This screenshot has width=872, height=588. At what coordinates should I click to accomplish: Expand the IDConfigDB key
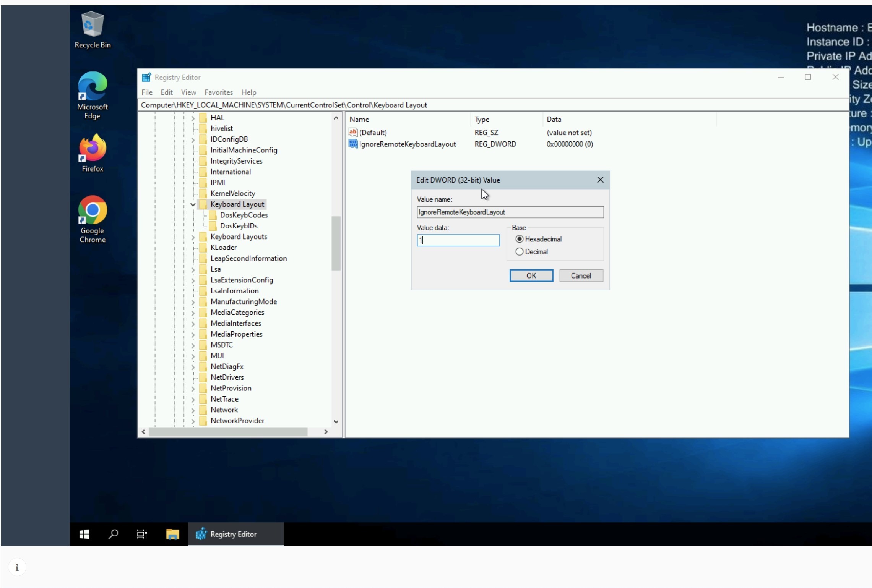tap(193, 140)
